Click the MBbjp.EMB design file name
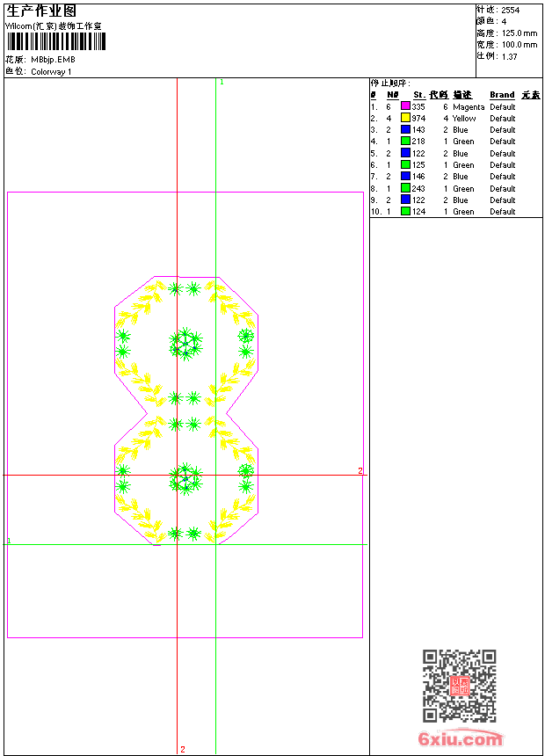 click(53, 60)
